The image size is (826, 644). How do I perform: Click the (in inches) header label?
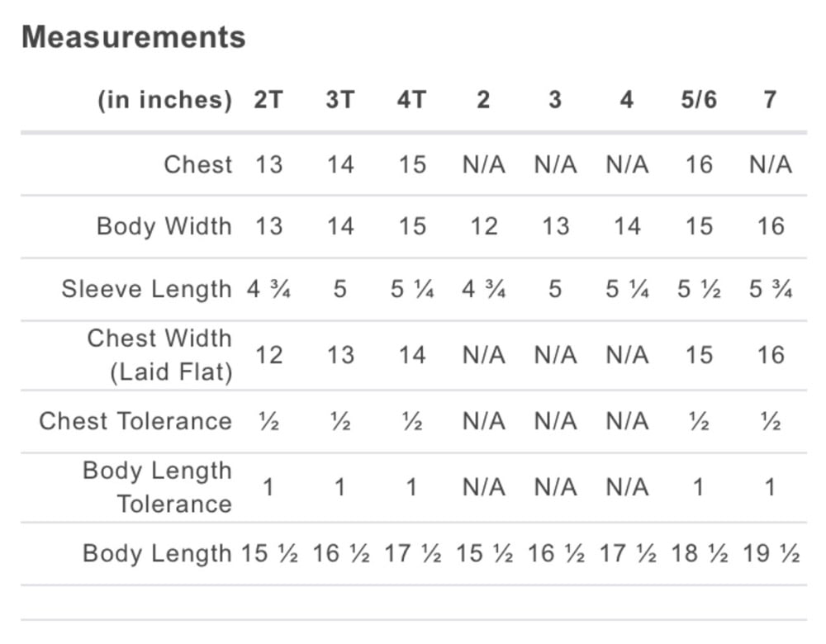coord(165,100)
